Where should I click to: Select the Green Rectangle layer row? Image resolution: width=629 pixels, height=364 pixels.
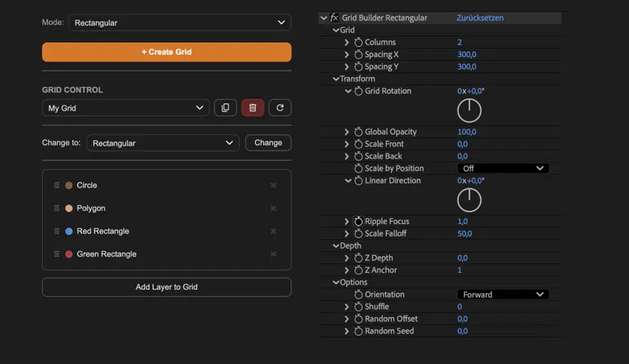point(166,254)
